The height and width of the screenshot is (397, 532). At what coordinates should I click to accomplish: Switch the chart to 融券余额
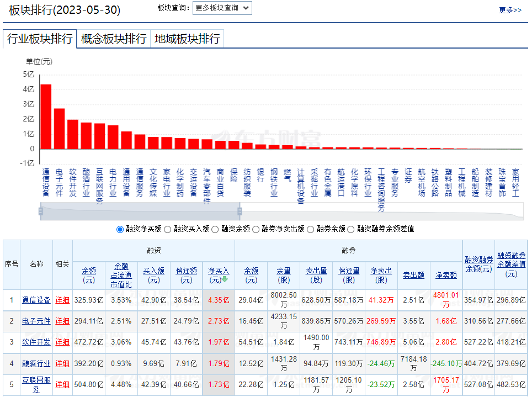point(311,229)
